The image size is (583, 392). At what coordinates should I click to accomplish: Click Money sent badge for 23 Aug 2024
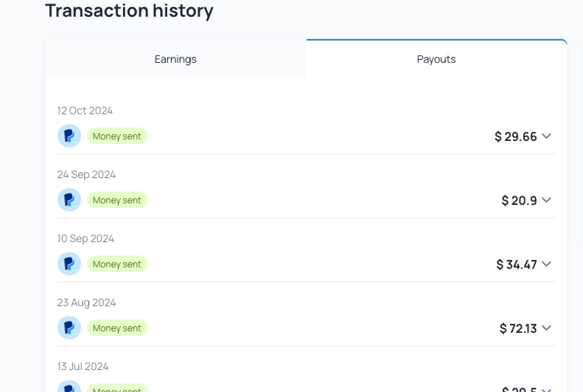coord(117,328)
